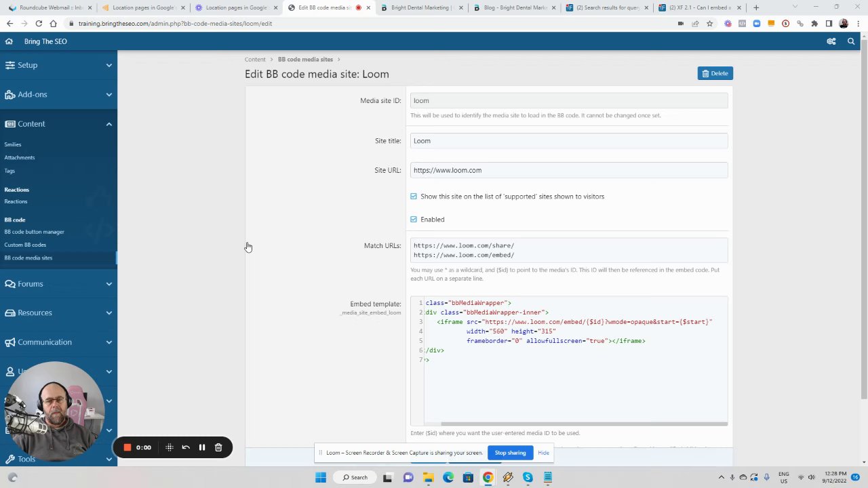Stop the Loom recording with red button
Viewport: 868px width, 488px height.
point(127,447)
